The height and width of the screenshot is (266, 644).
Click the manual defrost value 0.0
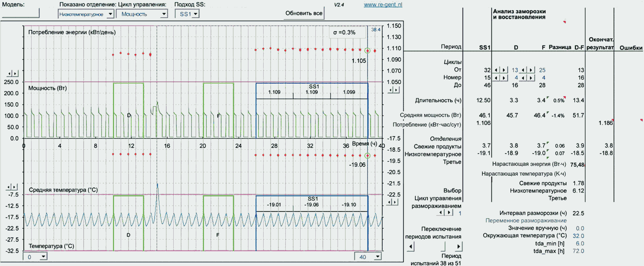click(580, 228)
